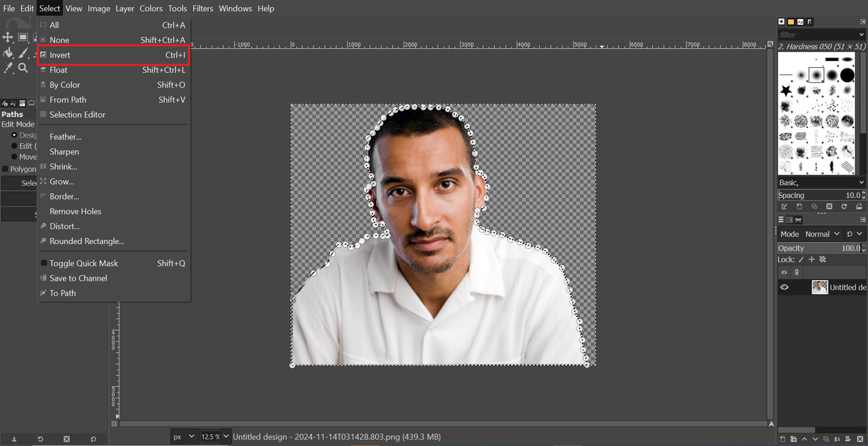
Task: Pick the Paintbrush tool
Action: [23, 53]
